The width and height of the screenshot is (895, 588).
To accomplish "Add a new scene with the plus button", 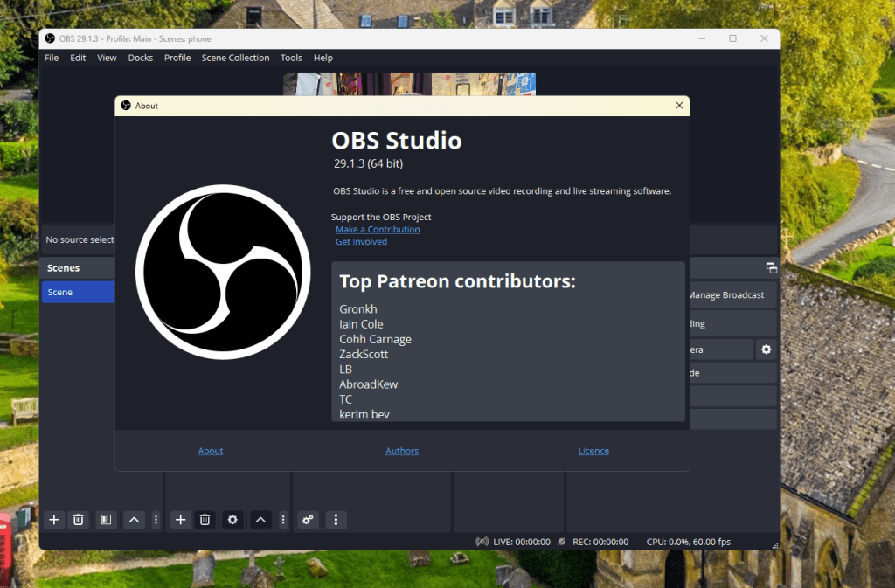I will [53, 520].
